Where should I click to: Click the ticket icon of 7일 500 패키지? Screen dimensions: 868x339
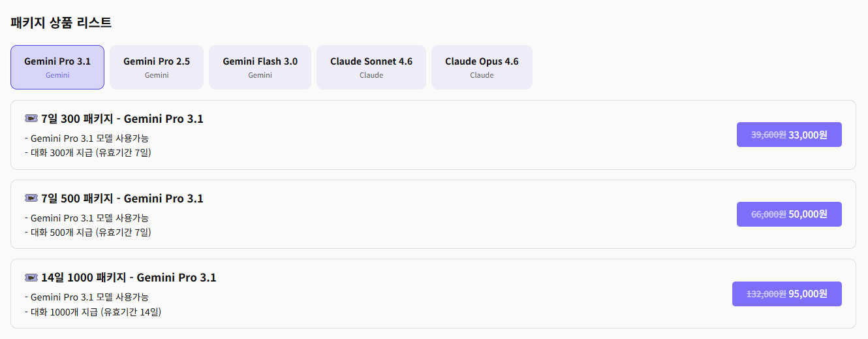point(31,199)
